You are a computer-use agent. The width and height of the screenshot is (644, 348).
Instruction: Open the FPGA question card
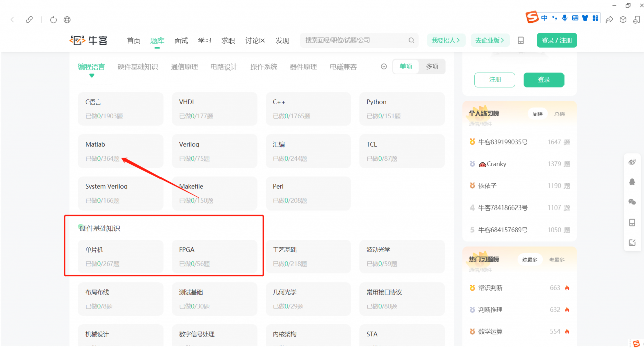click(x=214, y=257)
